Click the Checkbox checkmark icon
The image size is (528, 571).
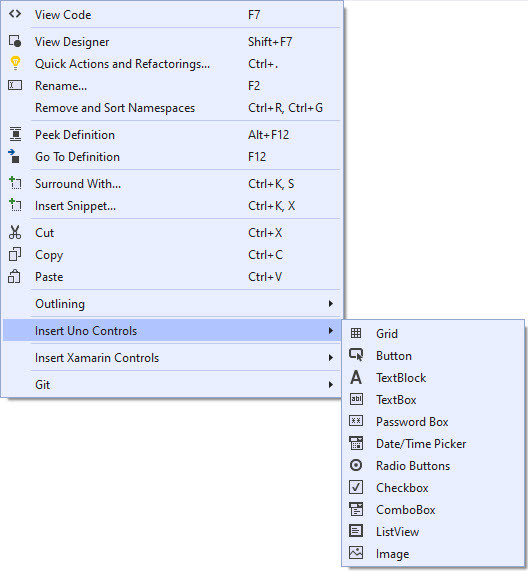(x=356, y=487)
